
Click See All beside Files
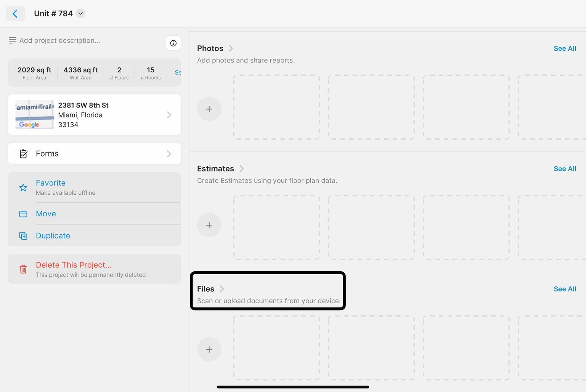click(x=565, y=289)
